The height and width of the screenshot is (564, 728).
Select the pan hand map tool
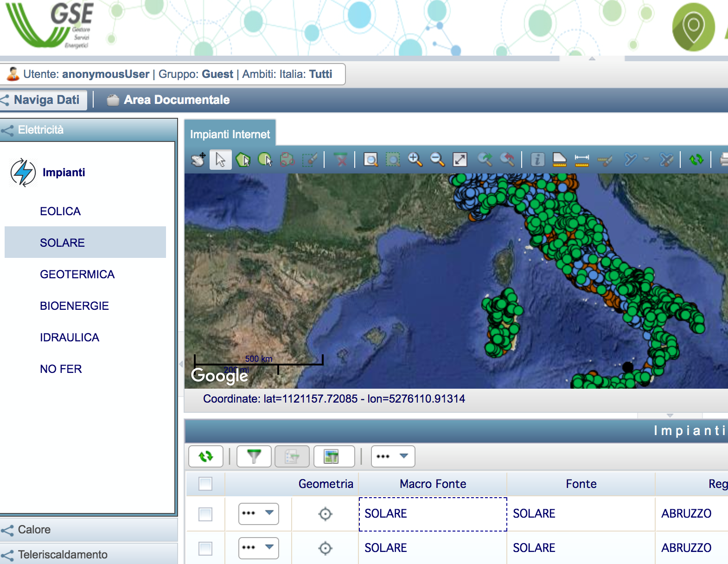(x=198, y=160)
